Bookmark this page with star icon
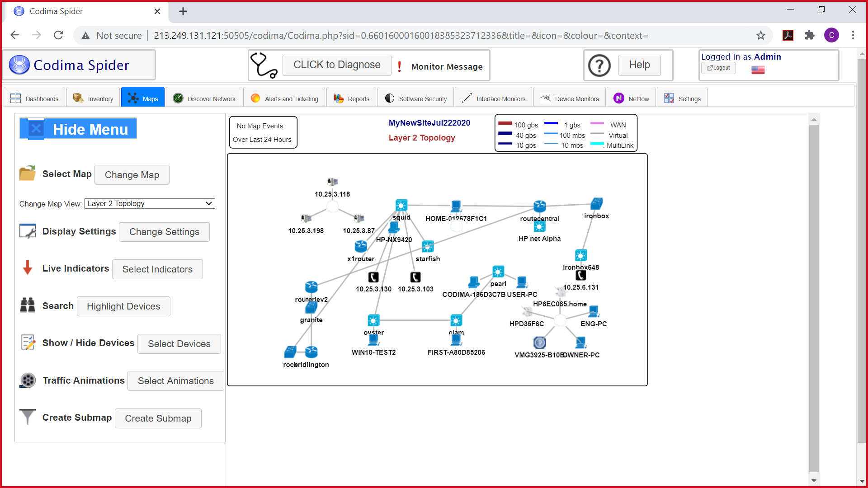Screen dimensions: 868x488 click(x=761, y=35)
